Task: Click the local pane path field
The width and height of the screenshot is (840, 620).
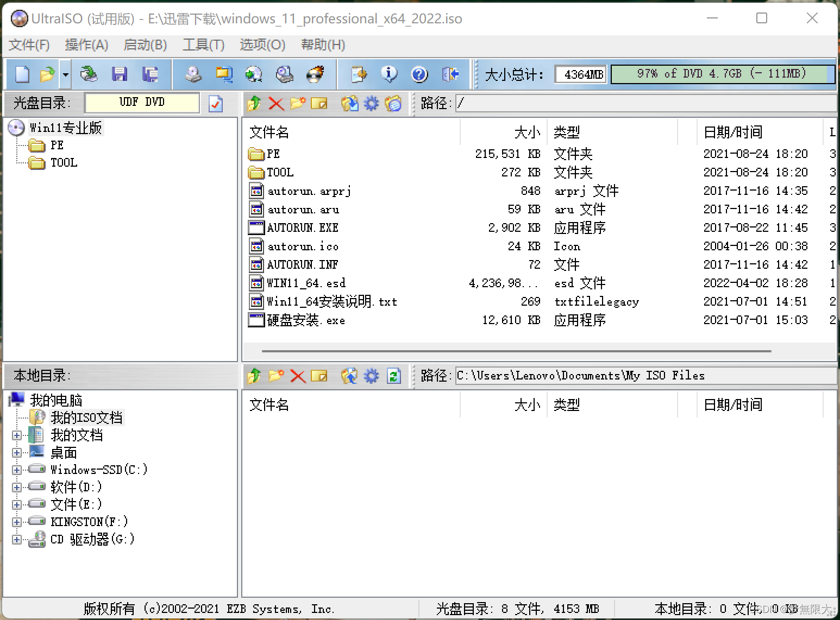Action: pyautogui.click(x=645, y=376)
